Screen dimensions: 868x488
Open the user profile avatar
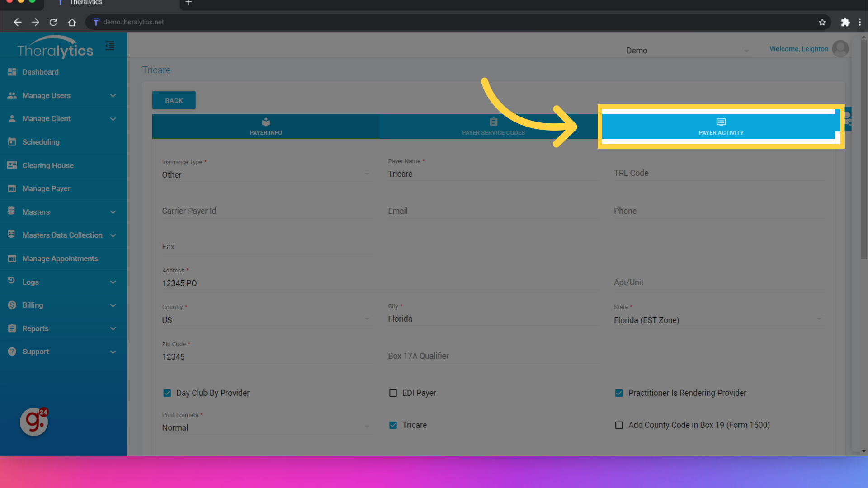click(840, 49)
